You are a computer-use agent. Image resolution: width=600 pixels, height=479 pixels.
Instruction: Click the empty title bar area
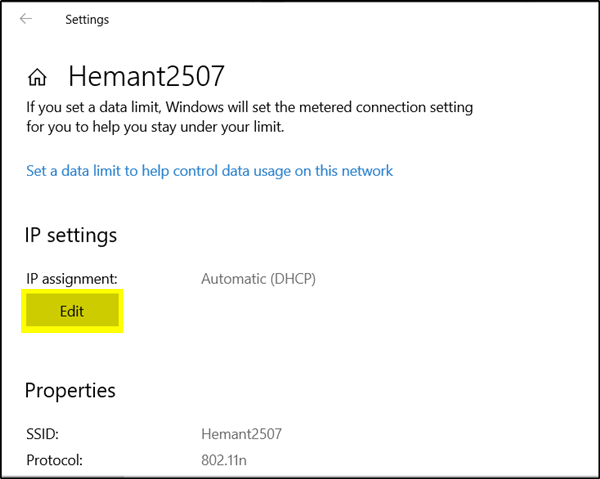tap(350, 19)
